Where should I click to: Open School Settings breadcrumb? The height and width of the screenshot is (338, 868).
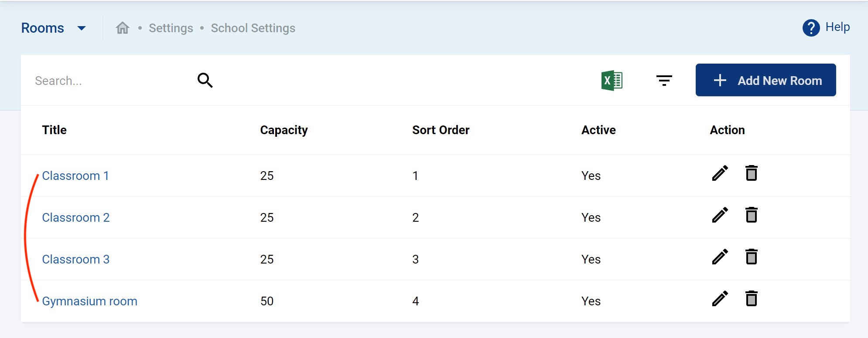point(253,28)
